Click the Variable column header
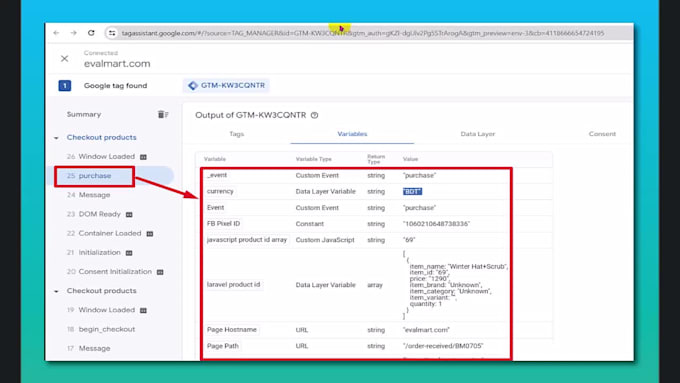680x383 pixels. [x=215, y=159]
